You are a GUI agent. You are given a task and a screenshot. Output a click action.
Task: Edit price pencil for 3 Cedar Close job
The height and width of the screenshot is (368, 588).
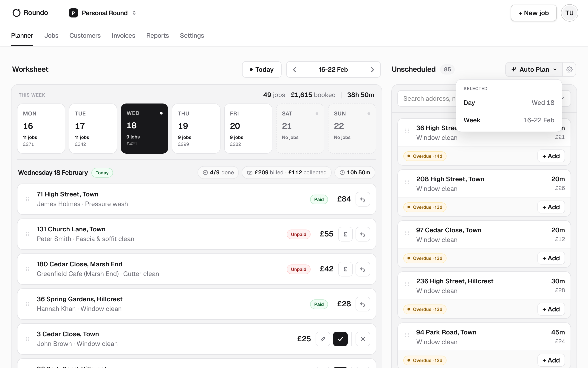(323, 339)
